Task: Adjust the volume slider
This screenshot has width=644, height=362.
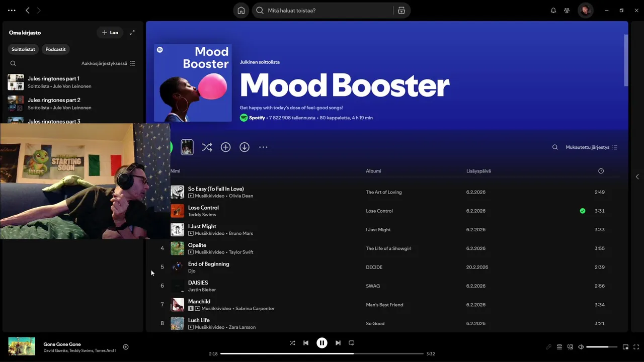Action: 602,347
